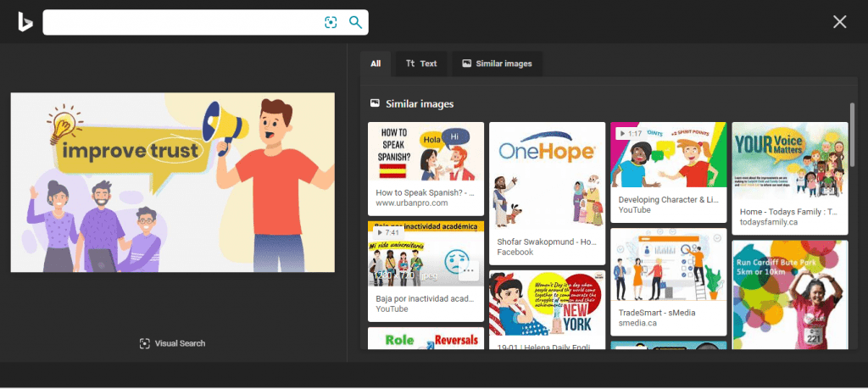Open the www.urbanpro.com source link
This screenshot has height=389, width=868.
tap(411, 203)
